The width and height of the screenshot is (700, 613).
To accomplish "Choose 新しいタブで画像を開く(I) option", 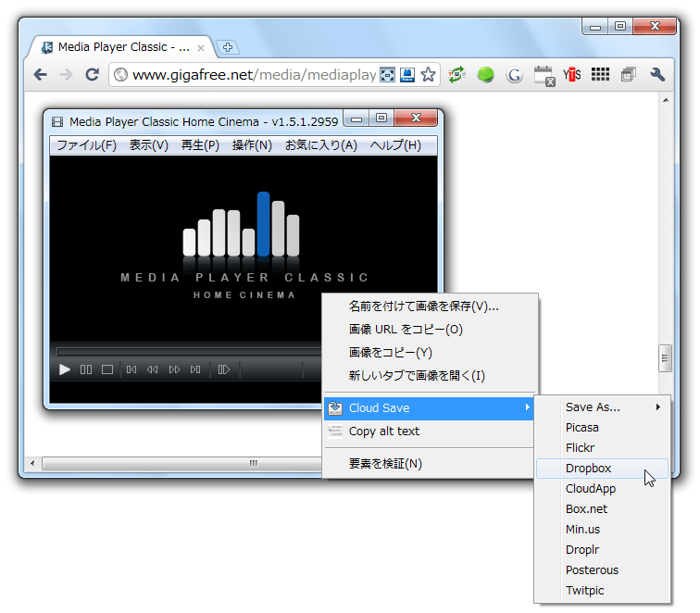I will click(x=430, y=376).
